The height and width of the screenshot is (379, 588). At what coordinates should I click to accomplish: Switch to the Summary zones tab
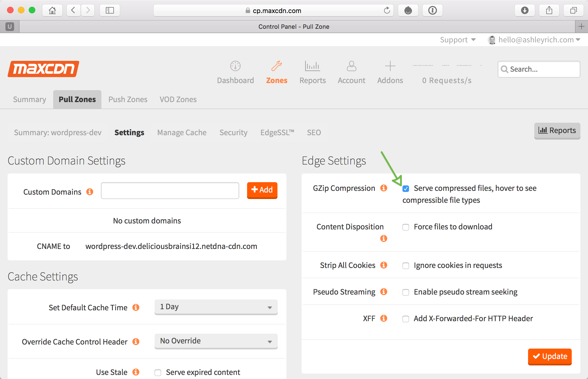30,99
